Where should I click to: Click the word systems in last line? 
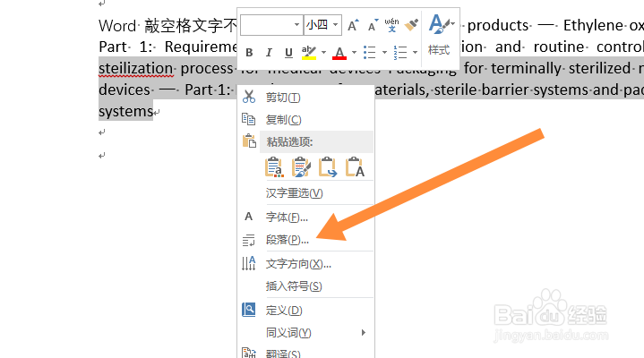click(x=126, y=112)
